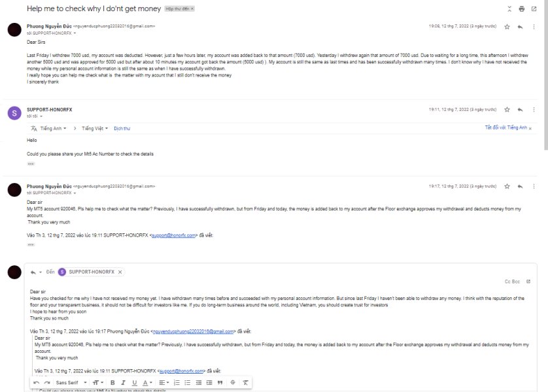The width and height of the screenshot is (548, 392).
Task: Toggle strikethrough in the reply toolbar
Action: 233,383
